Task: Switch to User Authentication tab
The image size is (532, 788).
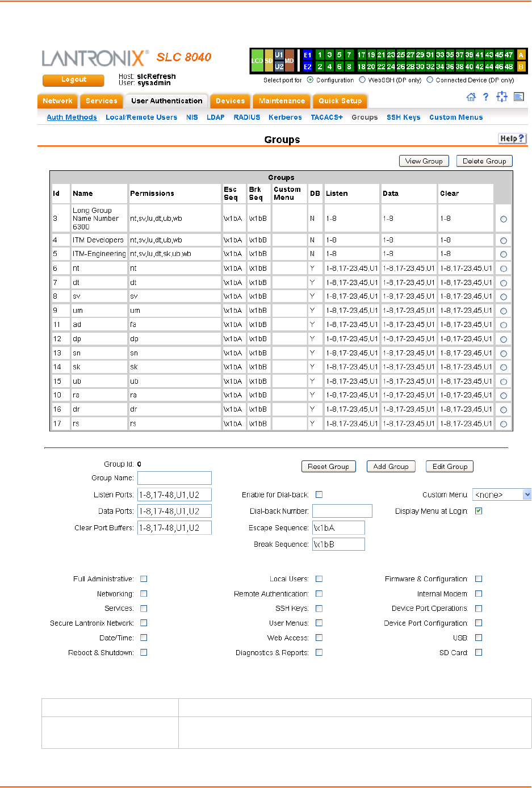Action: click(x=166, y=101)
